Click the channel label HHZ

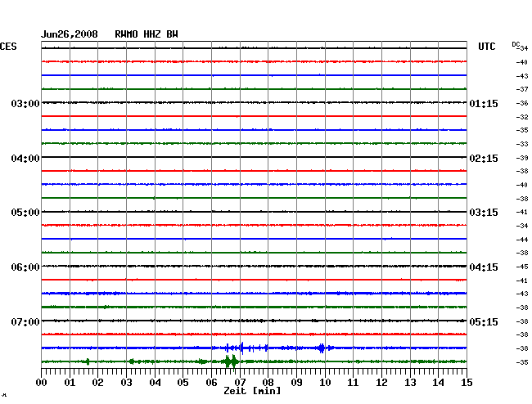(152, 34)
